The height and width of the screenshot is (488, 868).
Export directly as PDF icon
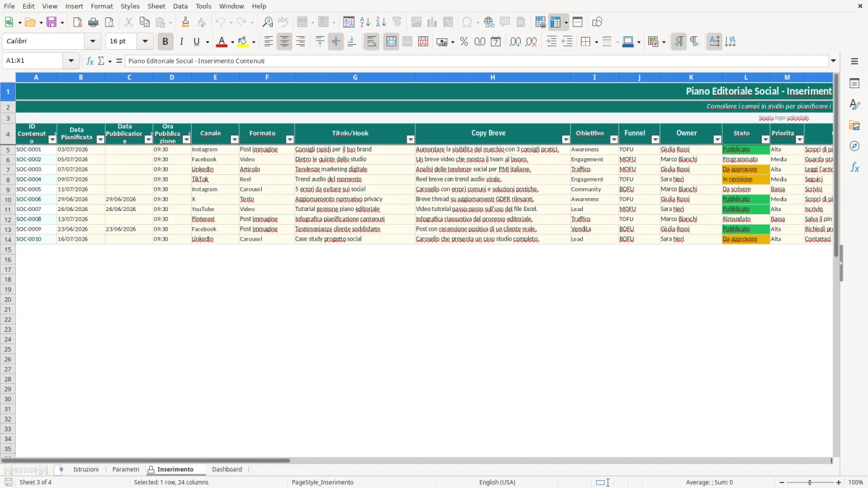pos(77,22)
